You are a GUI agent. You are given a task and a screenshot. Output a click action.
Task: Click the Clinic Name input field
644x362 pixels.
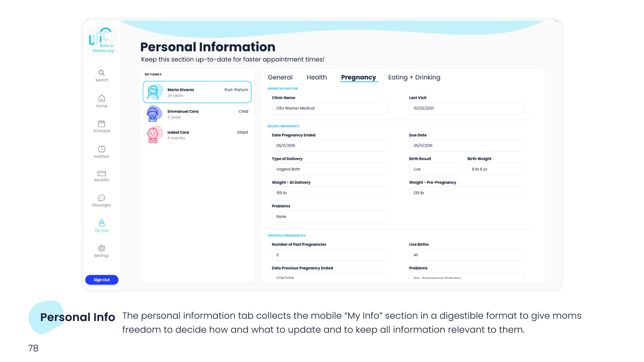tap(330, 108)
